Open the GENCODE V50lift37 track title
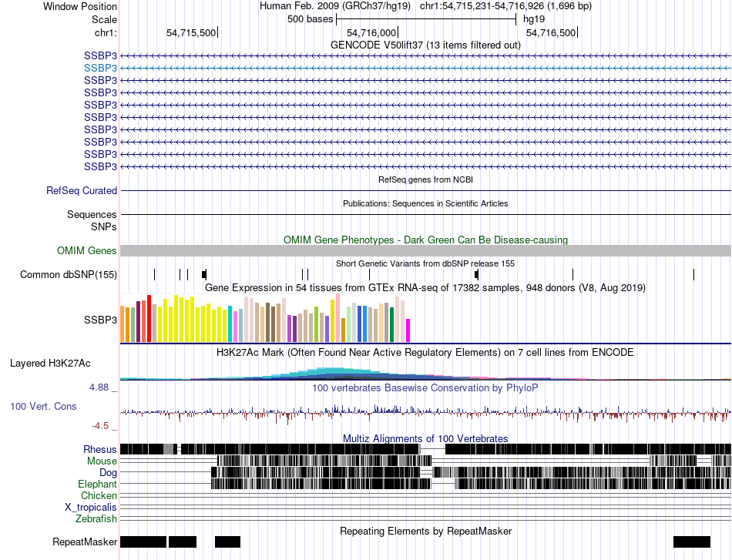The width and height of the screenshot is (732, 560). click(425, 45)
